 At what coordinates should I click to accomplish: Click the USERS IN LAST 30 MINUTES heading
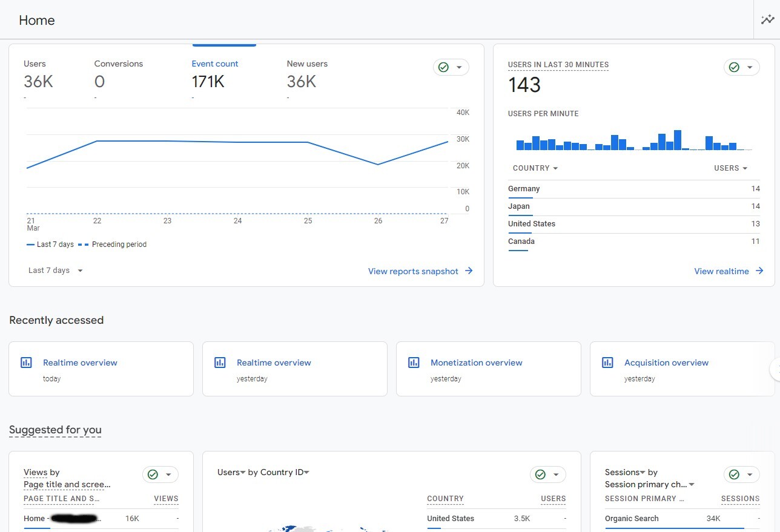(558, 65)
